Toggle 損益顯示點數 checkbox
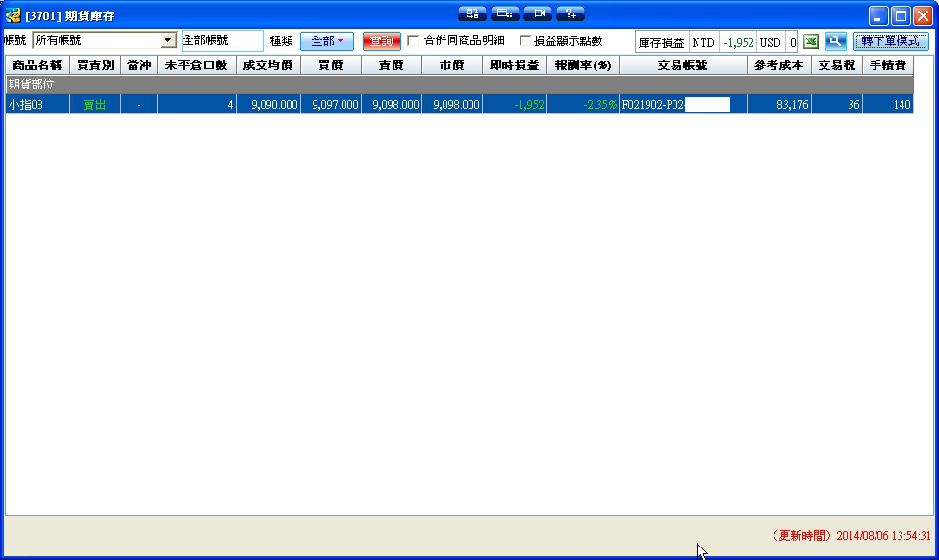This screenshot has height=560, width=939. (x=524, y=40)
